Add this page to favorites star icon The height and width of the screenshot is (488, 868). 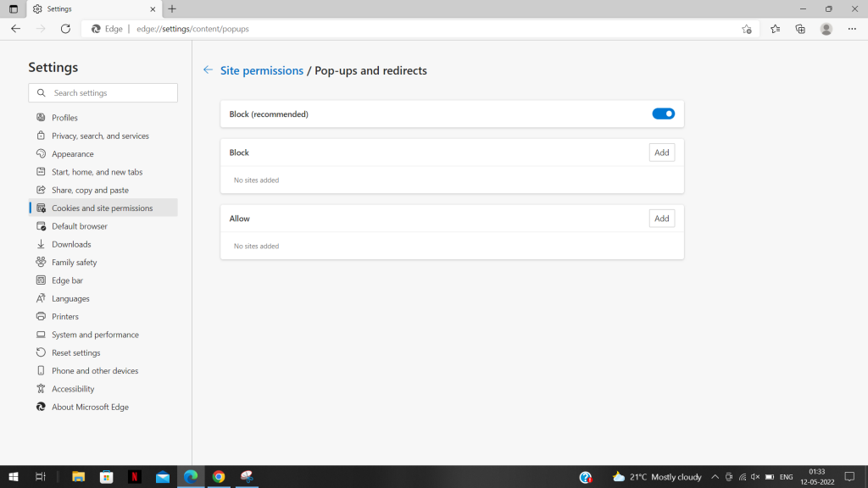click(746, 29)
